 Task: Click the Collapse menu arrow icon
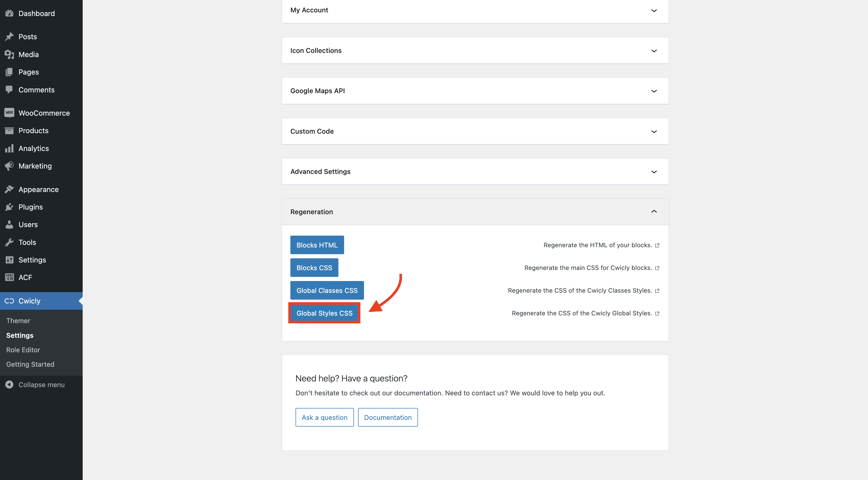pos(10,385)
